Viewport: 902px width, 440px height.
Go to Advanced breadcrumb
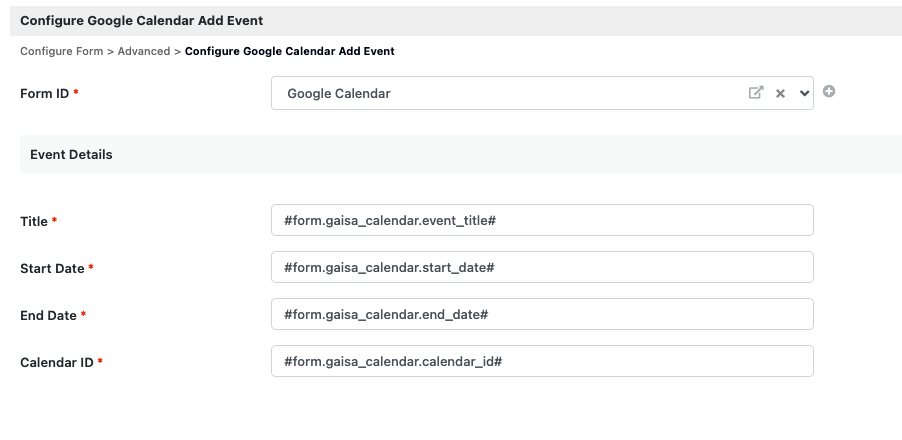(144, 51)
